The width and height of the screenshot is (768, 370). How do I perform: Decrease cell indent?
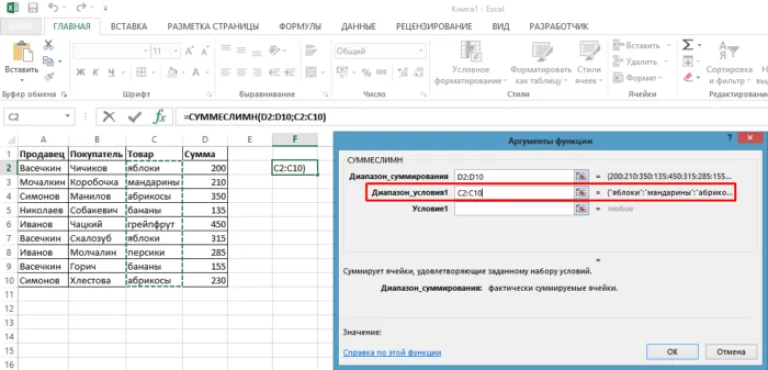click(x=274, y=72)
